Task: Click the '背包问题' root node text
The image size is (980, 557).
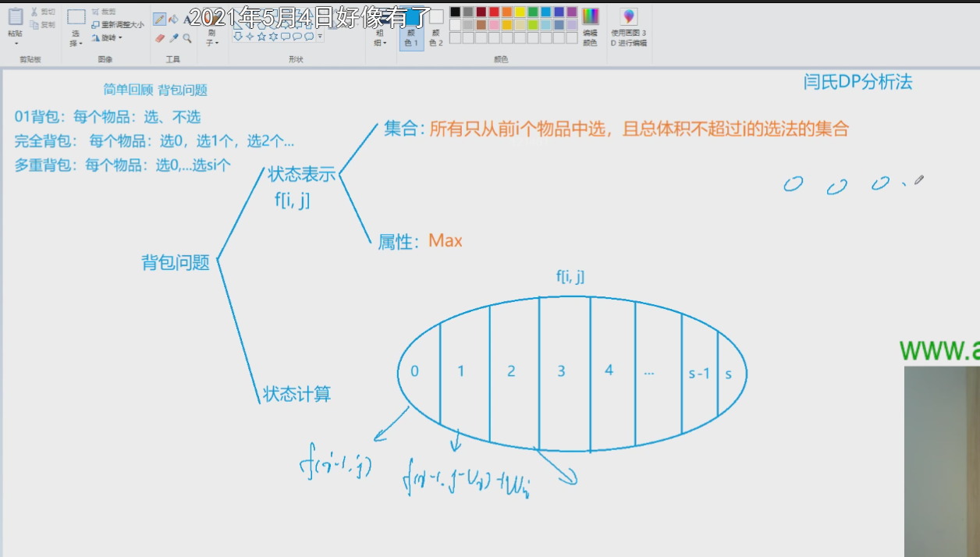Action: pyautogui.click(x=176, y=262)
